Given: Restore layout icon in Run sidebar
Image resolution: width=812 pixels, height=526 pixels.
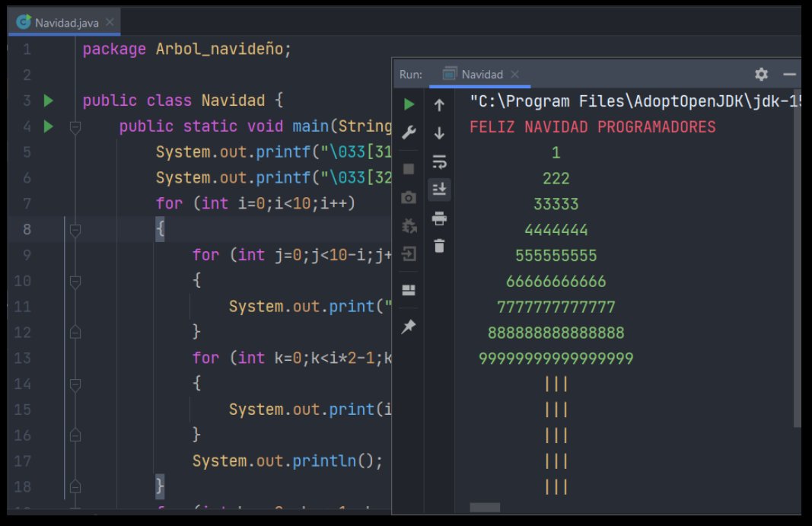Looking at the screenshot, I should tap(409, 290).
